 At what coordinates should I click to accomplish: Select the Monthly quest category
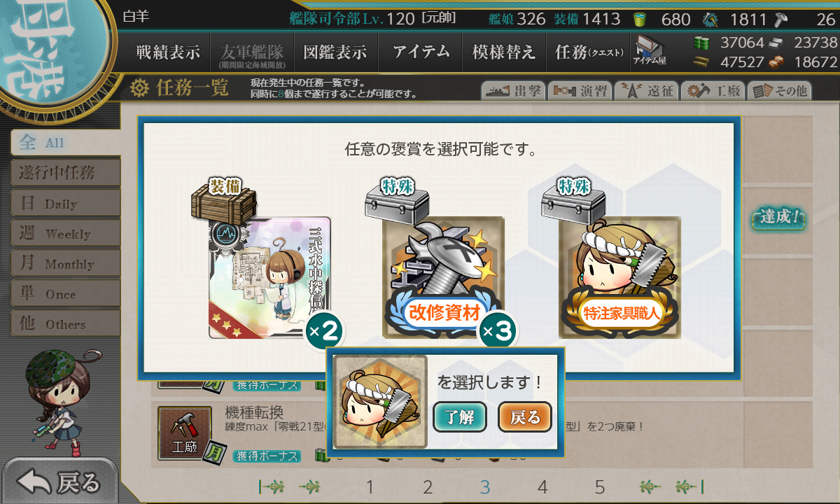pyautogui.click(x=65, y=264)
